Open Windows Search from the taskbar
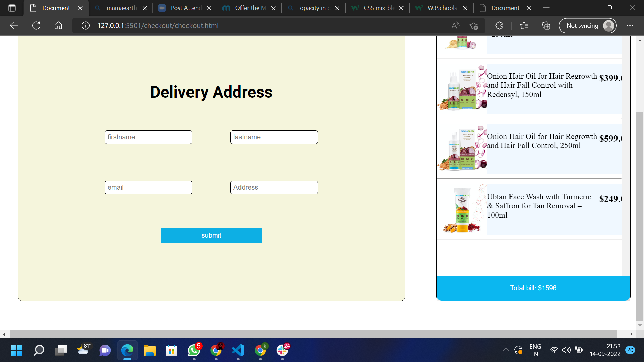Viewport: 644px width, 362px height. click(x=39, y=351)
